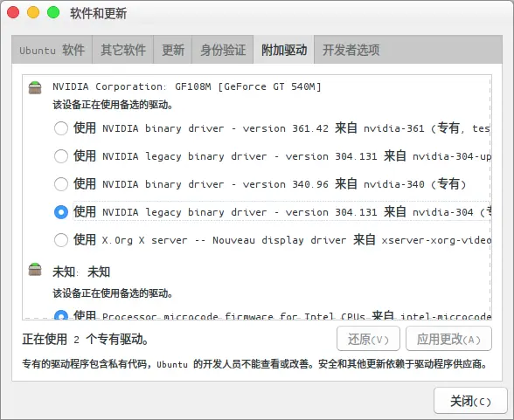
Task: Click the 关闭(C) button
Action: click(x=470, y=401)
